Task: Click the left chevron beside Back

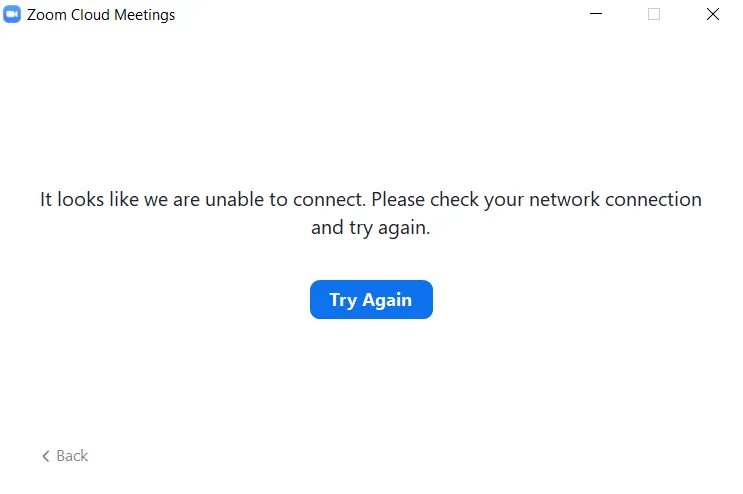Action: click(x=46, y=456)
